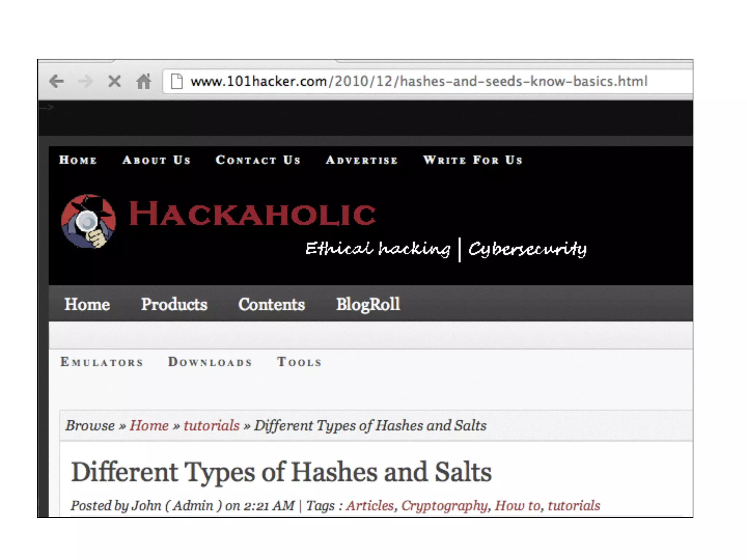
Task: Select the Contents navigation tab
Action: tap(271, 304)
